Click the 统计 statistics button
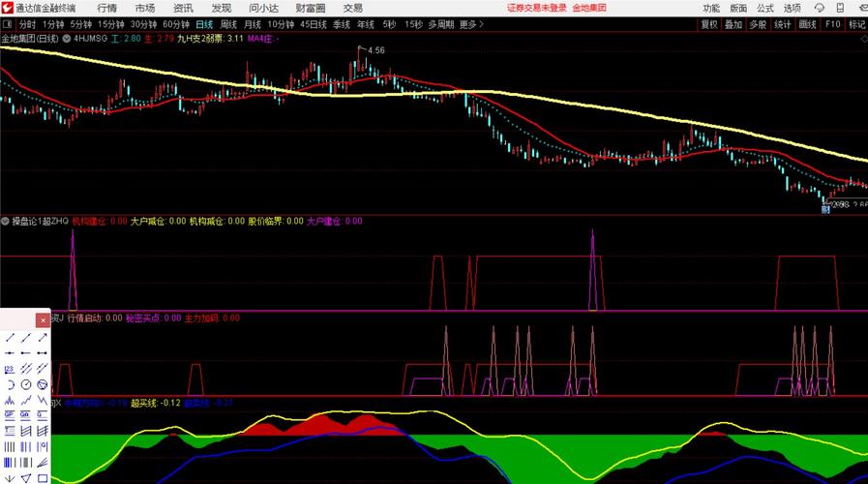Viewport: 868px width, 484px height. click(x=782, y=24)
